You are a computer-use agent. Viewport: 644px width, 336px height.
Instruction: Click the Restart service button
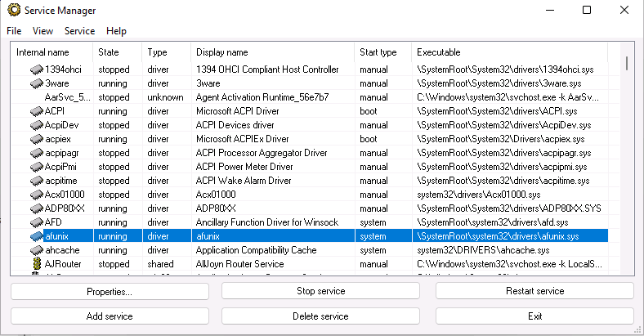tap(534, 291)
